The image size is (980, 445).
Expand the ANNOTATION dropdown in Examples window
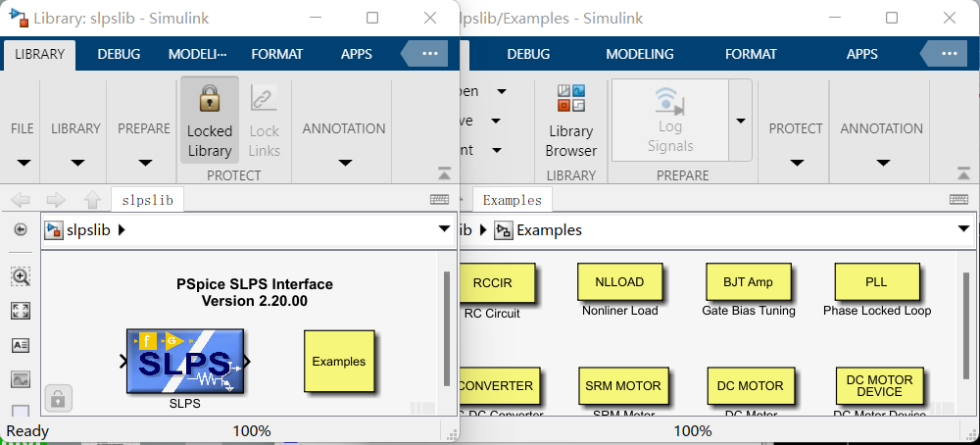point(883,163)
